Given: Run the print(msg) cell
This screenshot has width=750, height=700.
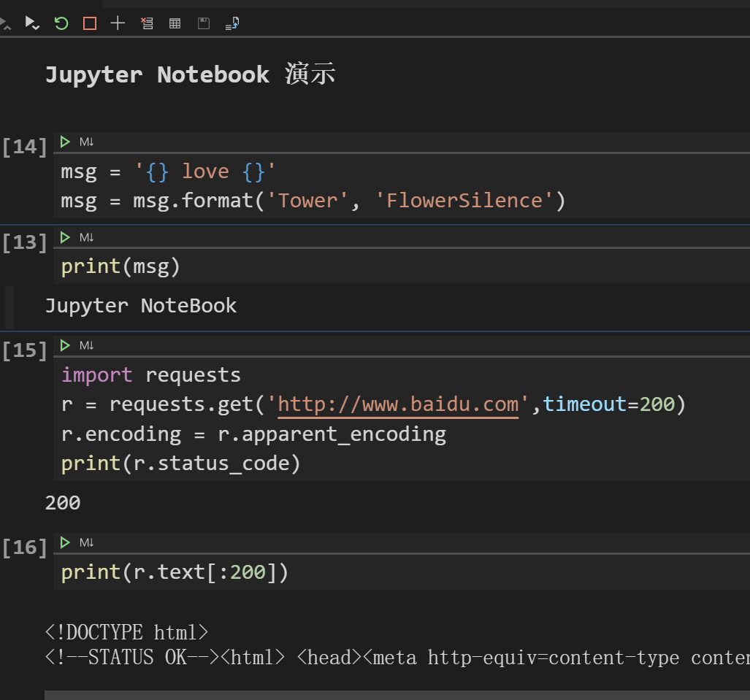Looking at the screenshot, I should [65, 237].
